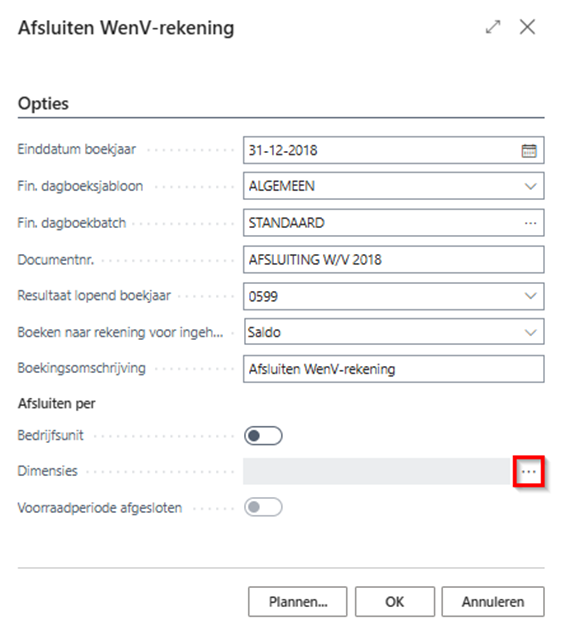Collapse the Opties section header

(43, 103)
